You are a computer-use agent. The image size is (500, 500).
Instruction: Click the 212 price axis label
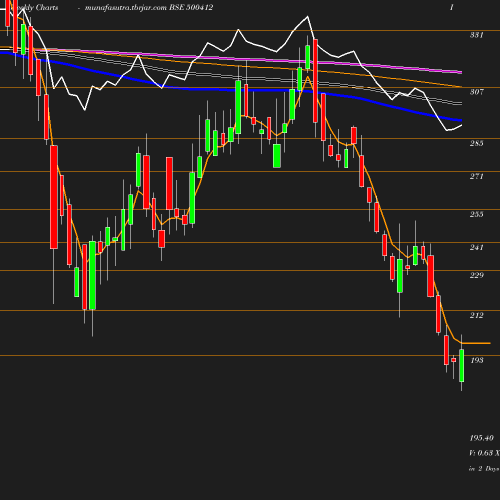476,315
